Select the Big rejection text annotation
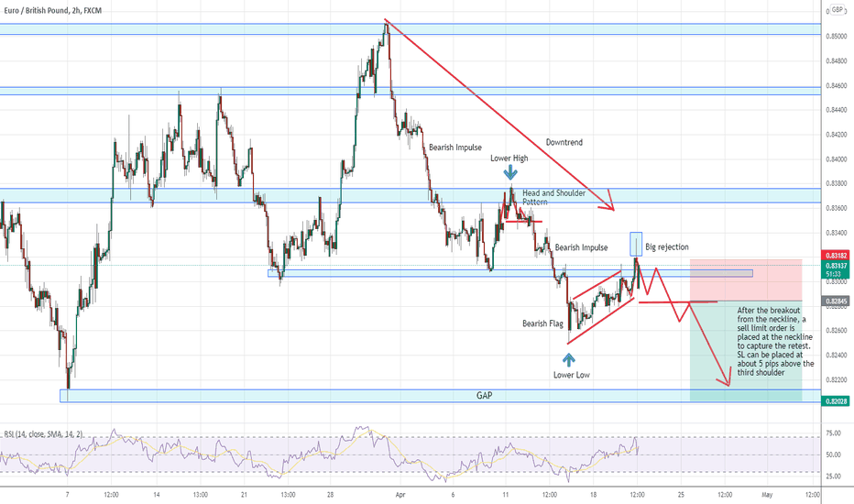The height and width of the screenshot is (504, 854). (x=667, y=247)
